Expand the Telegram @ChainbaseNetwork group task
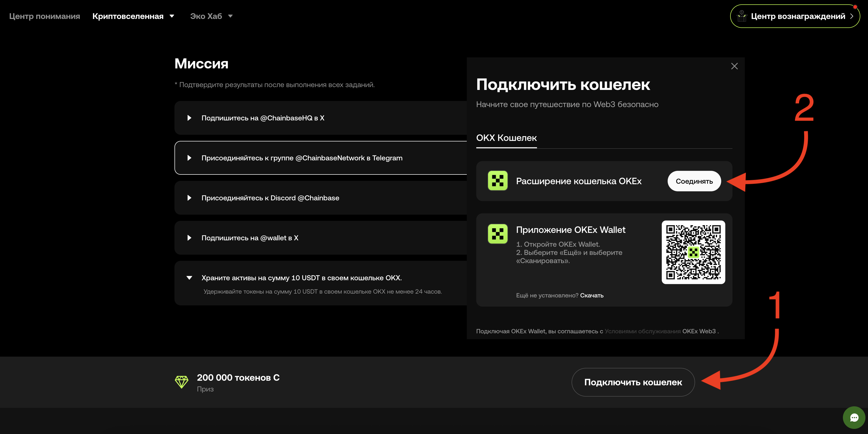 [189, 158]
